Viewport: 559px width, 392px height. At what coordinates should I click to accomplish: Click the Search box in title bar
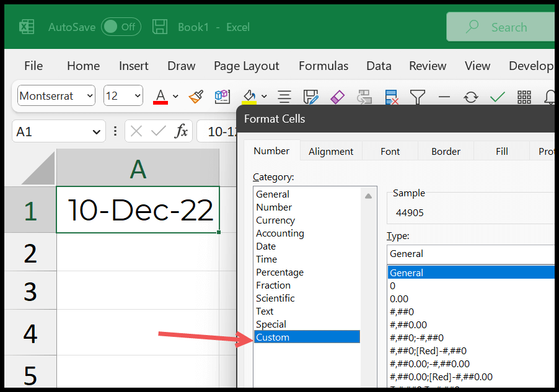coord(501,27)
